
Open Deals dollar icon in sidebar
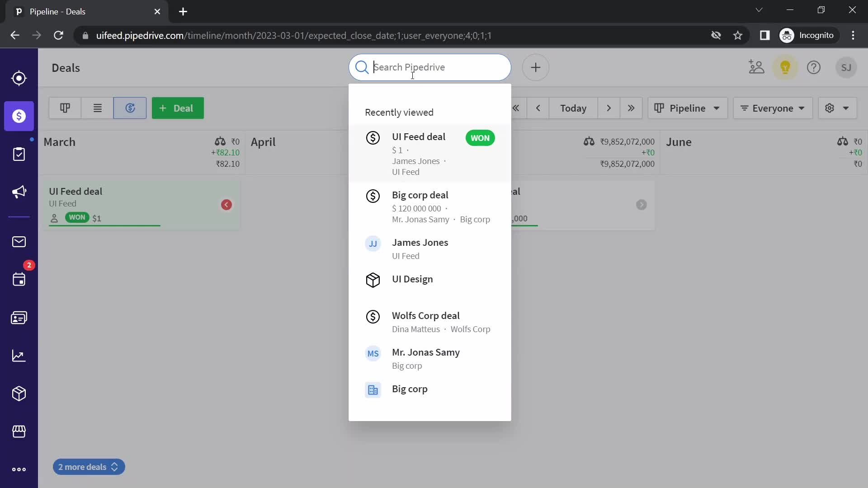point(19,116)
